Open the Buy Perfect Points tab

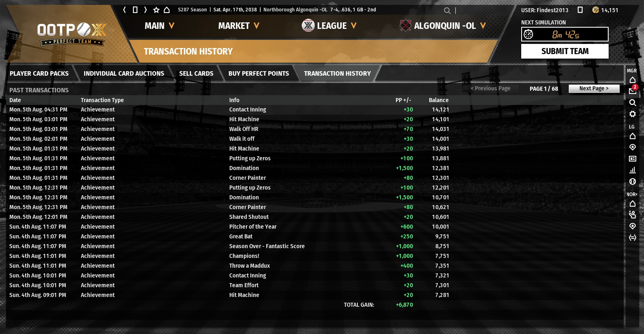pyautogui.click(x=259, y=74)
